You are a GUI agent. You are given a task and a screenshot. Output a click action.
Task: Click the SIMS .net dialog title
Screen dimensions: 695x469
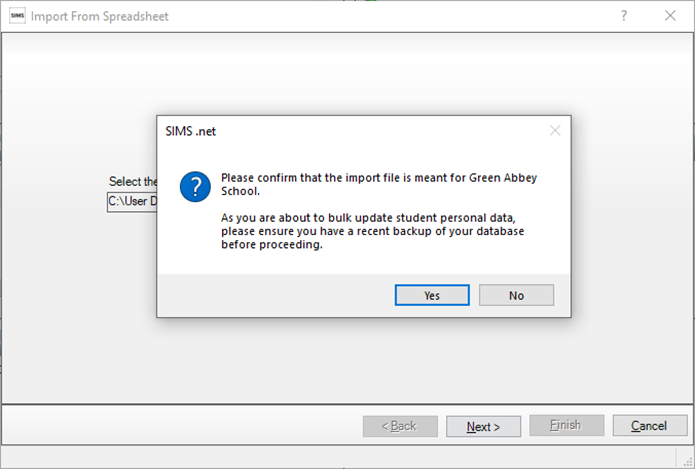point(188,130)
